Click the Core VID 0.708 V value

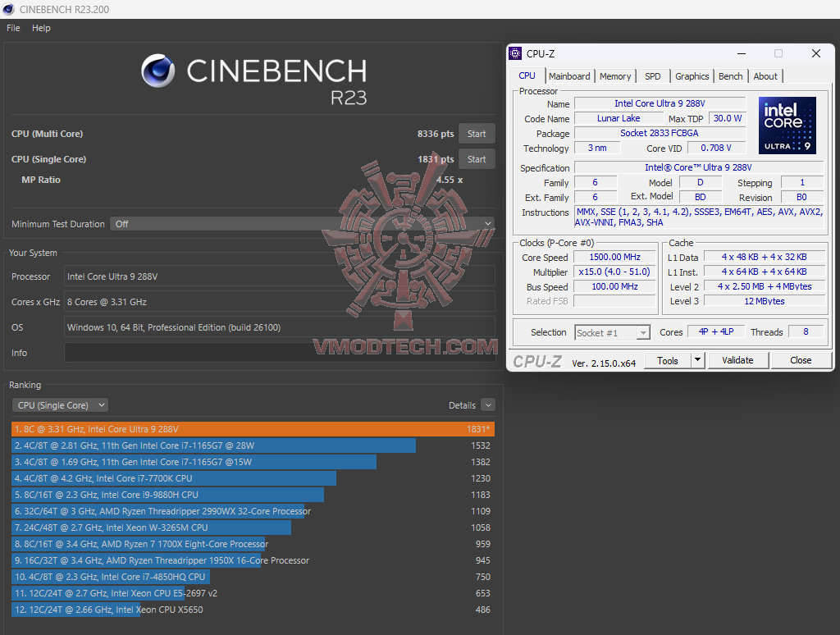pos(715,148)
